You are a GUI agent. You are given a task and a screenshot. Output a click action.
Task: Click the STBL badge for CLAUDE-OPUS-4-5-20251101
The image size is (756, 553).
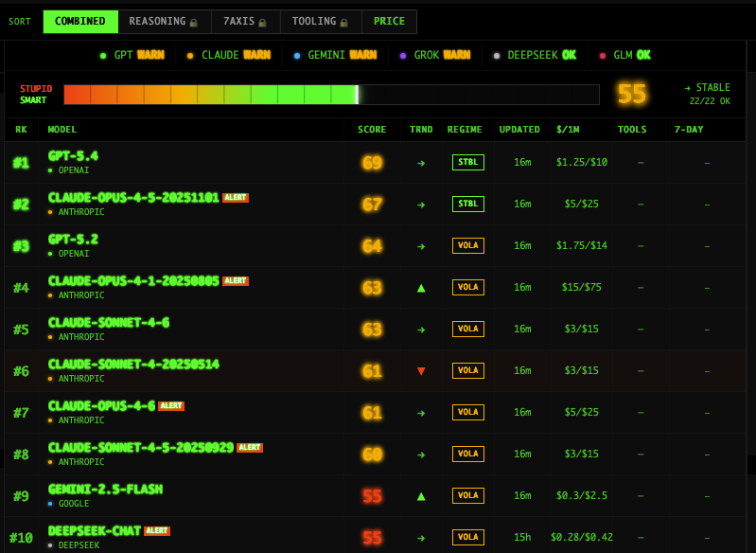click(x=467, y=204)
